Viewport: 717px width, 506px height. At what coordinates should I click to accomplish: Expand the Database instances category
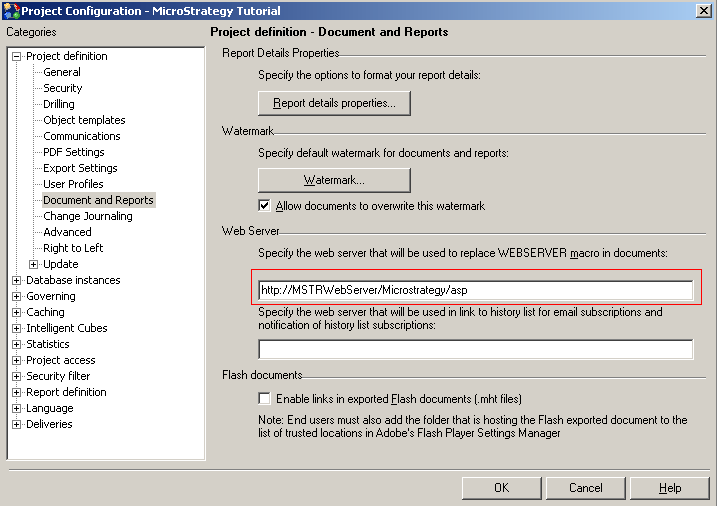16,281
